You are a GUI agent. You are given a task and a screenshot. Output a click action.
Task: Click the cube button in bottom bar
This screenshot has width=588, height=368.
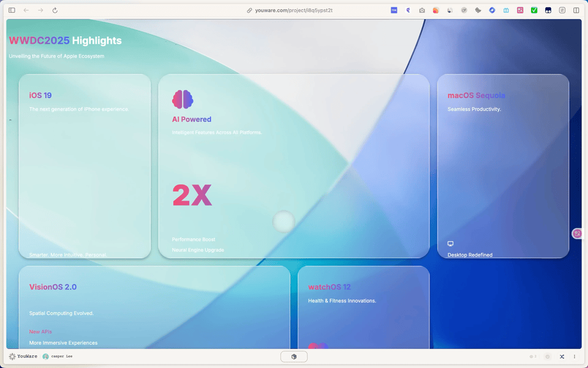click(294, 357)
